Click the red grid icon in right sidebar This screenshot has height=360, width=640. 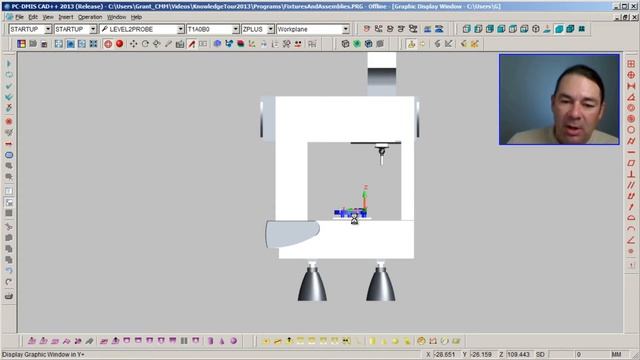tap(631, 64)
